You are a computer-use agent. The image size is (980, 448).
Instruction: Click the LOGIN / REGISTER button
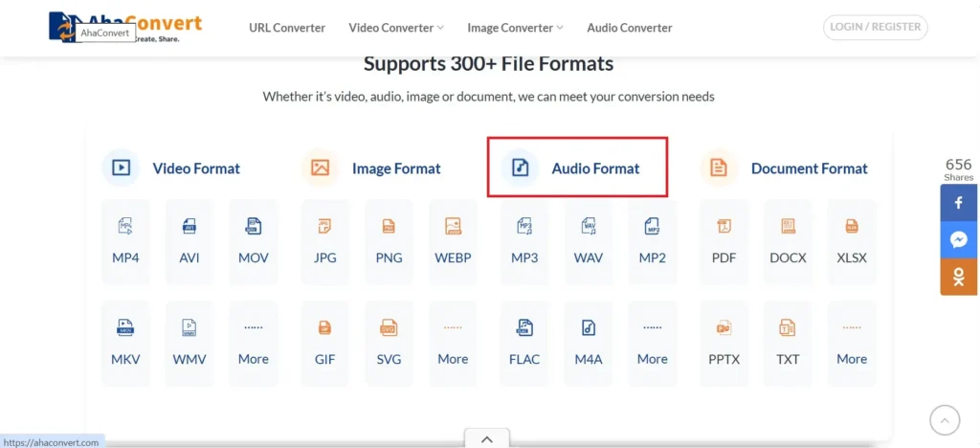pos(876,27)
